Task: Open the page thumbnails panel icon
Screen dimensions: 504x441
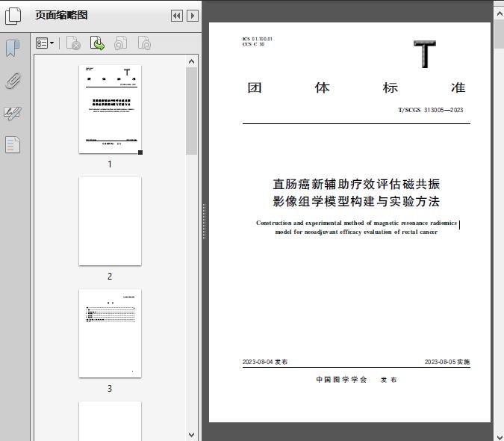Action: (x=13, y=16)
